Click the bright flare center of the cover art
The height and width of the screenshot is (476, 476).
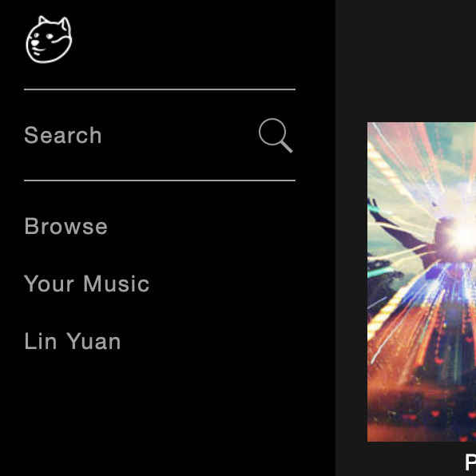(463, 236)
